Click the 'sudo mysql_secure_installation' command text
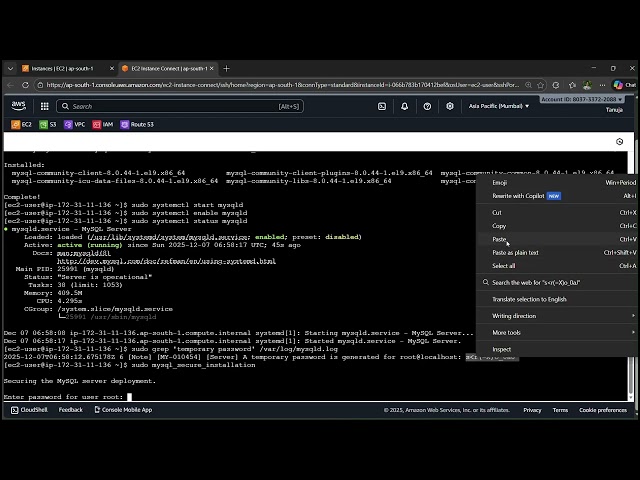 click(x=193, y=365)
